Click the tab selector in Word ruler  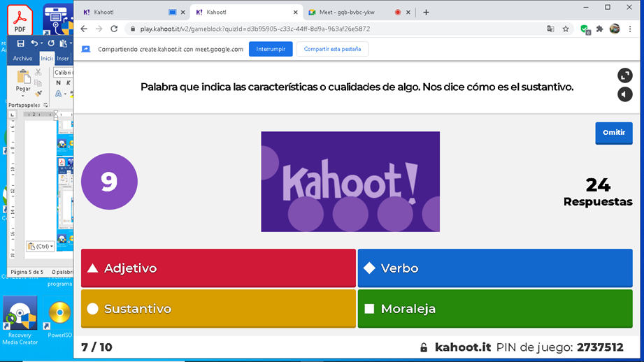13,115
